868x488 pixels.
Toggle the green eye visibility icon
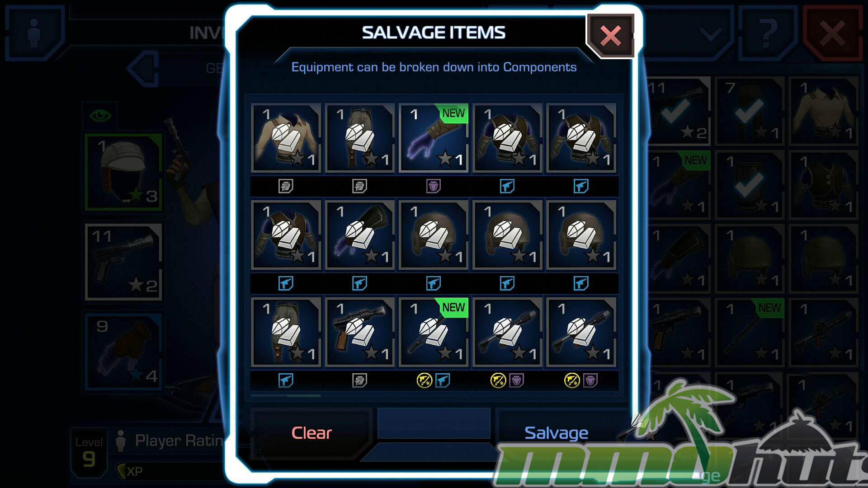pos(100,116)
